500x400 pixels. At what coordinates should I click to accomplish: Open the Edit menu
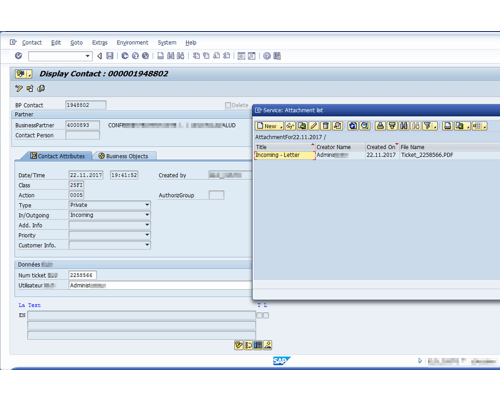56,43
